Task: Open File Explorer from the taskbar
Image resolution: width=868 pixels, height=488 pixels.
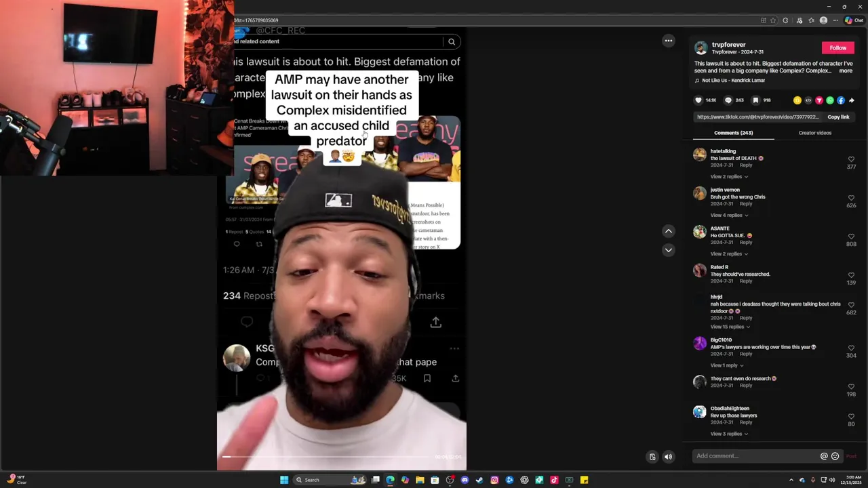Action: click(420, 480)
